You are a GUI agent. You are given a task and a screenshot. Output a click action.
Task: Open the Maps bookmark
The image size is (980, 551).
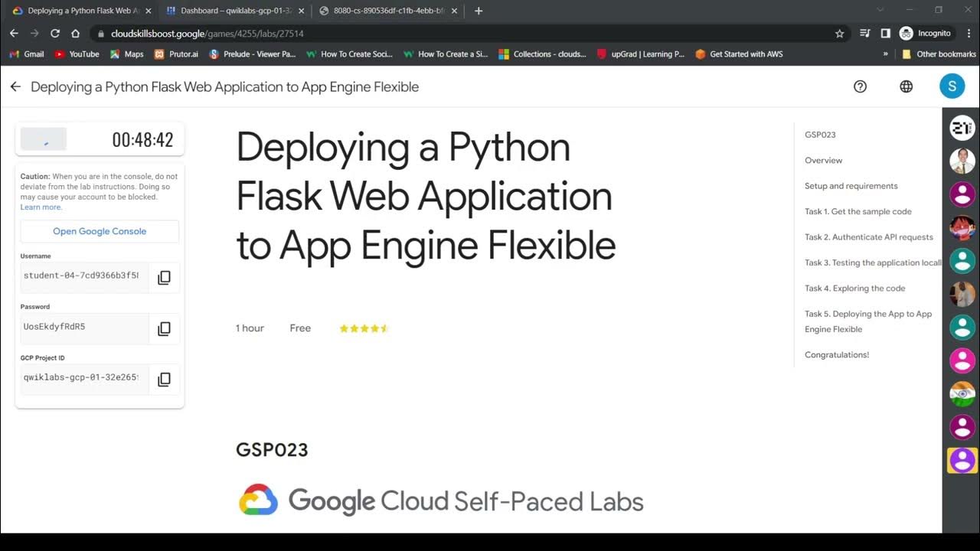click(126, 54)
